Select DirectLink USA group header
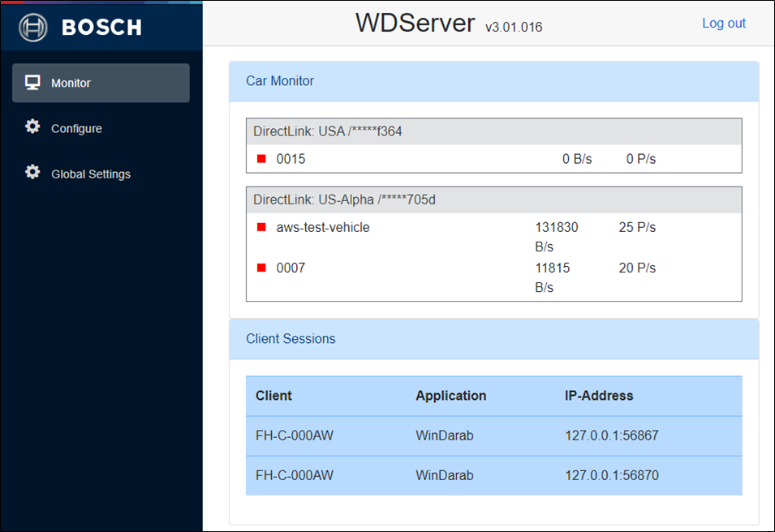 (x=493, y=131)
